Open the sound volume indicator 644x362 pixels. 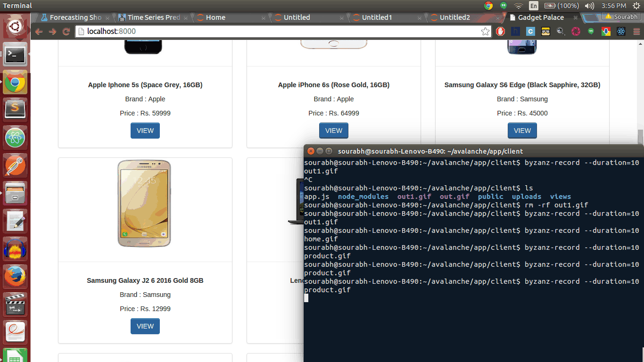(x=589, y=6)
